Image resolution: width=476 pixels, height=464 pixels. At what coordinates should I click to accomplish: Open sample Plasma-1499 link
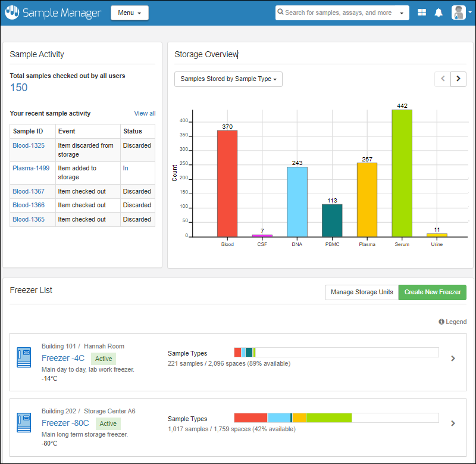[31, 168]
